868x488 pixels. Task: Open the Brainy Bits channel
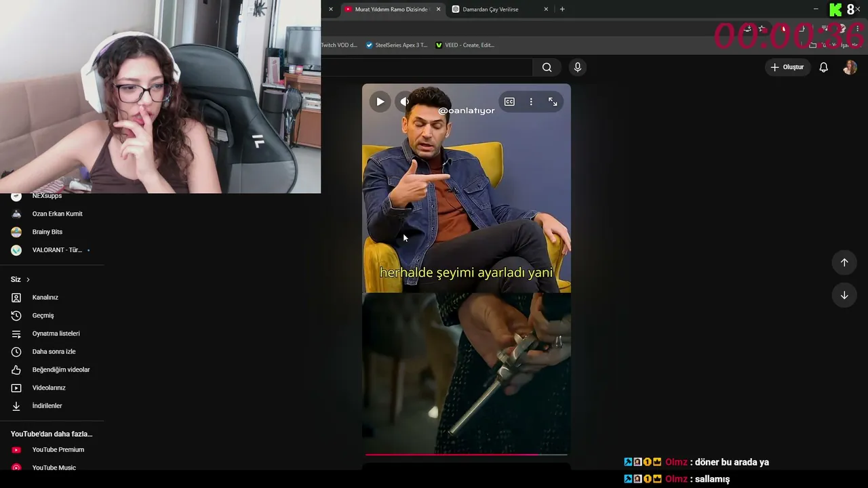47,232
